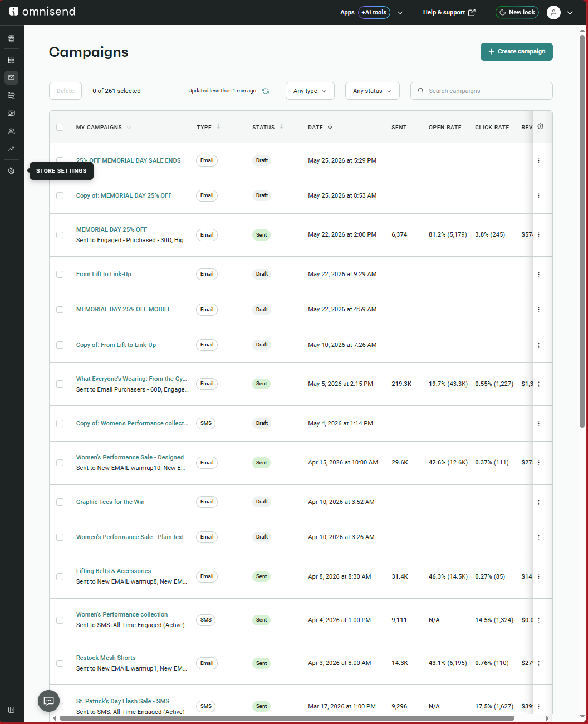Screen dimensions: 588x724
Task: Open Lifting Belts & Accessories campaign
Action: pyautogui.click(x=114, y=571)
